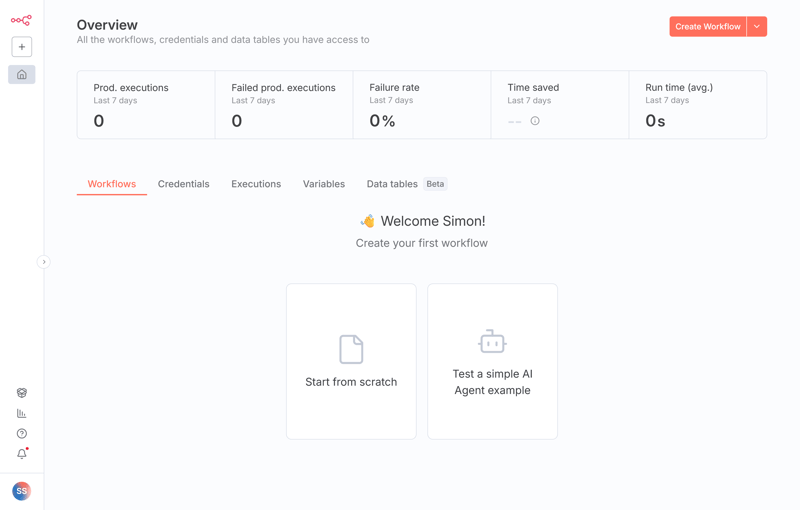Select the Workflows tab
This screenshot has height=510, width=800.
pos(112,184)
